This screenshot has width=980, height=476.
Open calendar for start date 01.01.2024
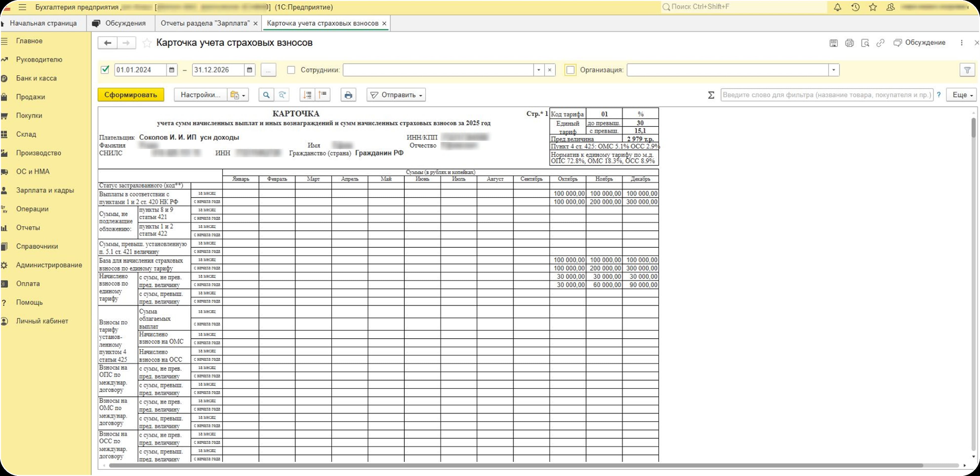[x=172, y=70]
